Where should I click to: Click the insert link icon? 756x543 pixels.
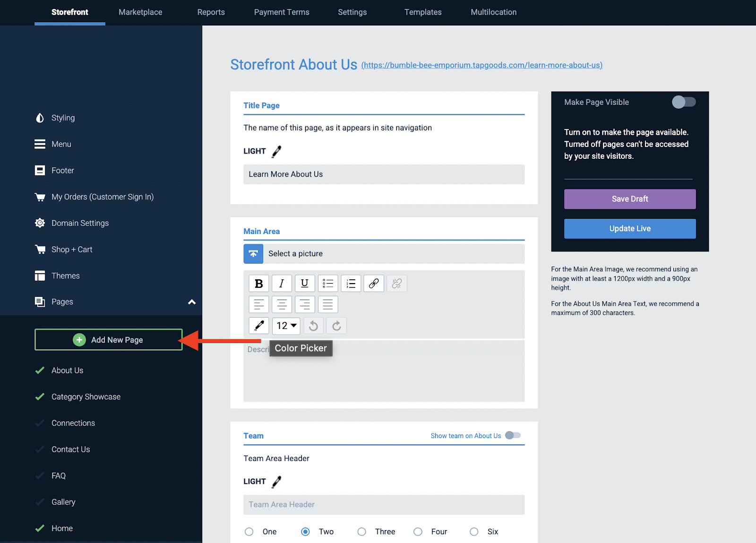point(374,283)
